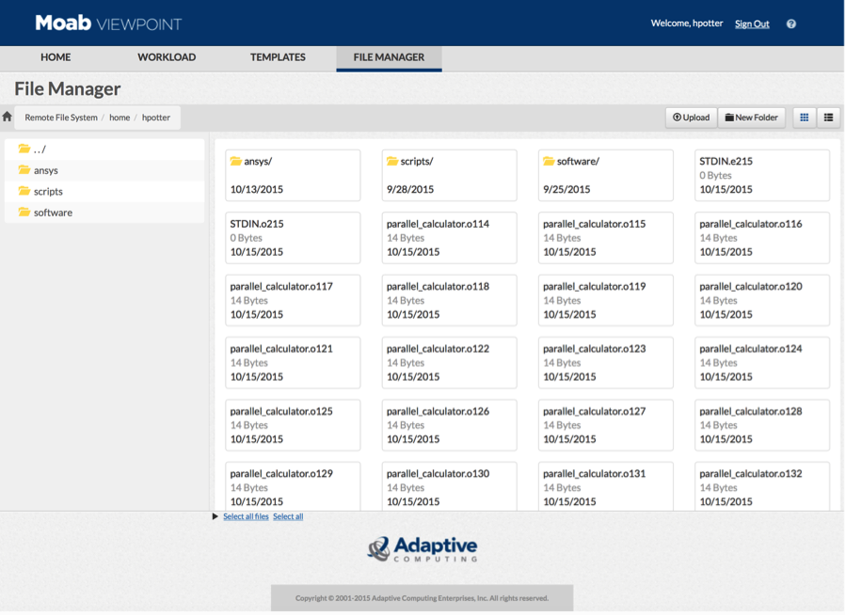The width and height of the screenshot is (846, 616).
Task: Select file parallel_calculator.o118
Action: [450, 300]
